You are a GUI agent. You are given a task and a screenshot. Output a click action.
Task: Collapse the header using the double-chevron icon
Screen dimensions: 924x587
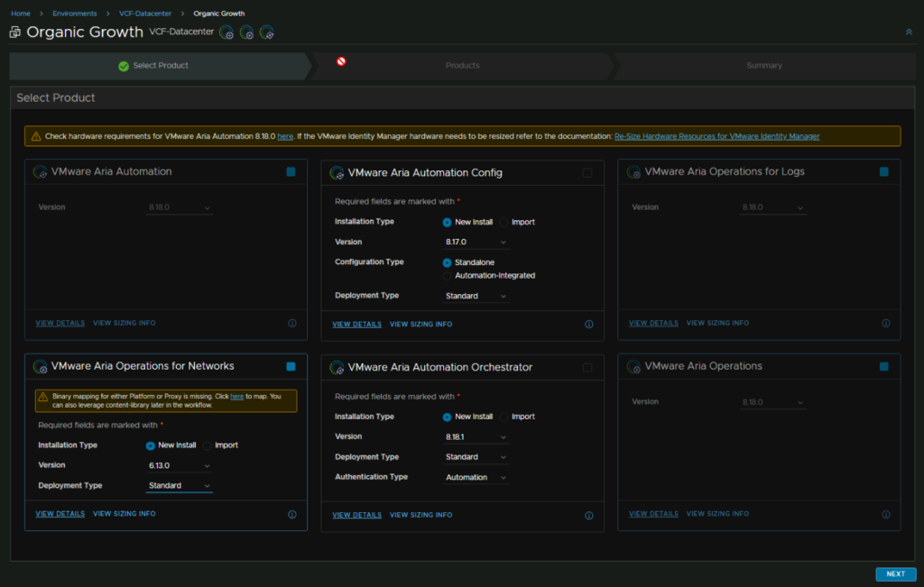(x=909, y=32)
